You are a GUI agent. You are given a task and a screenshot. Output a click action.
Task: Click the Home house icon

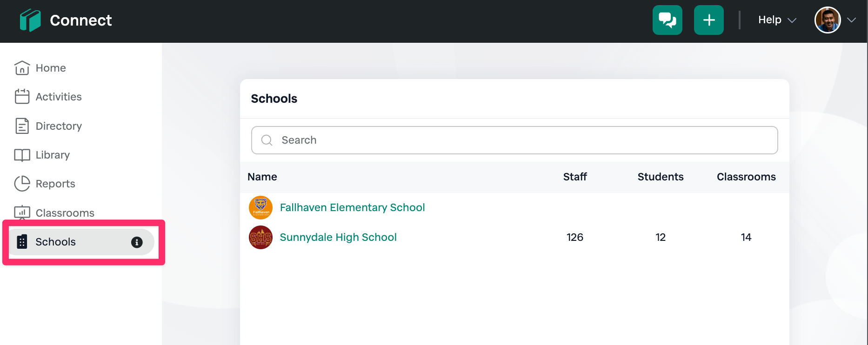tap(22, 68)
